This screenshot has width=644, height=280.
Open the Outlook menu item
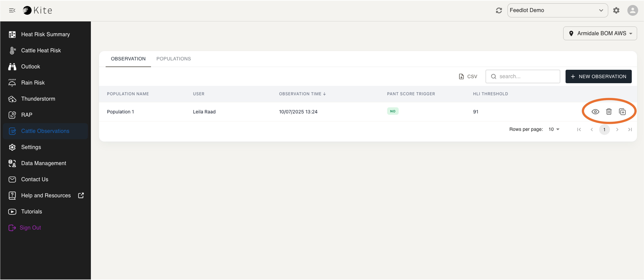[30, 66]
